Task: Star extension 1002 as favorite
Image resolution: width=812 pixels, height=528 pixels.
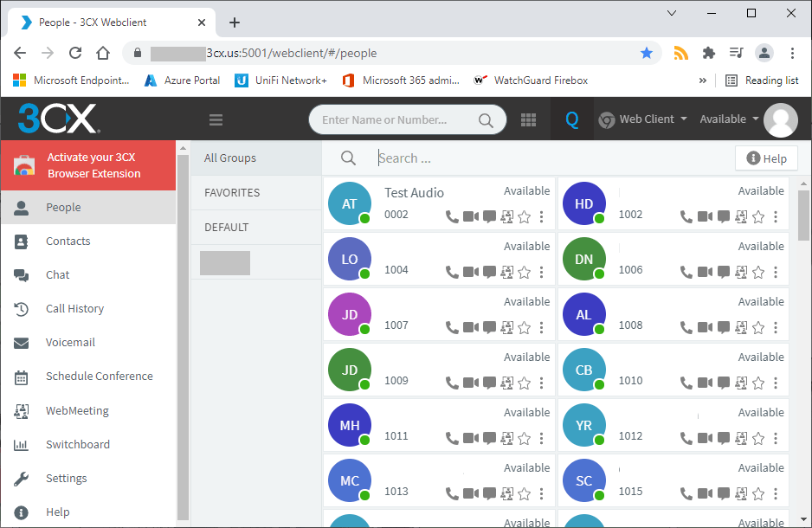Action: point(758,217)
